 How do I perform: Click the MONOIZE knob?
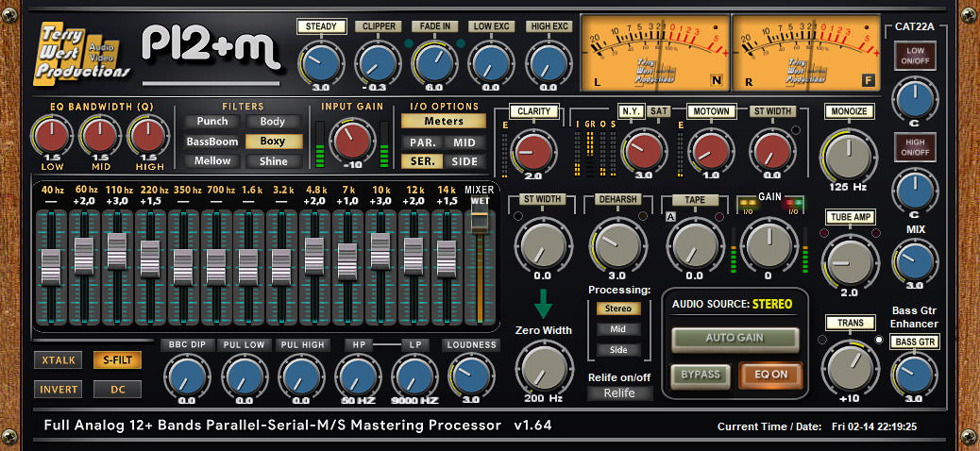[x=849, y=155]
